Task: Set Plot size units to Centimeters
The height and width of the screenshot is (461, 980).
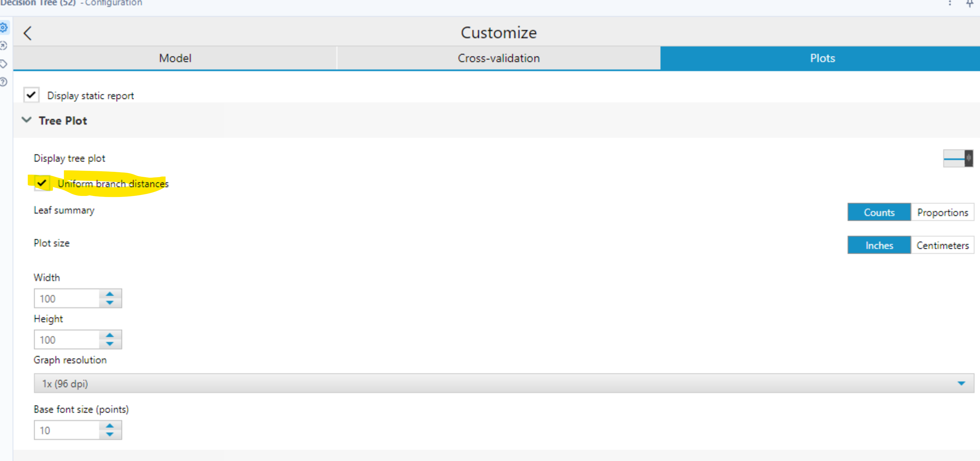Action: pyautogui.click(x=942, y=245)
